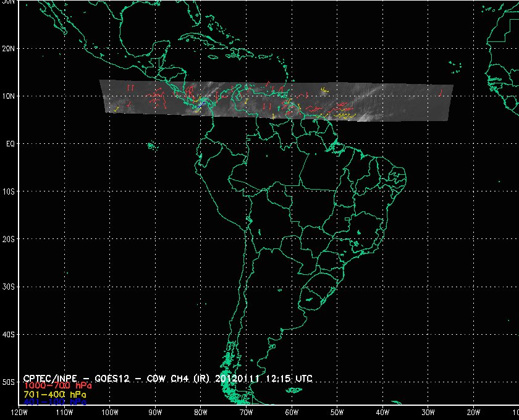Click the 10N latitude label
Screen dimensions: 519x420
tap(8, 96)
